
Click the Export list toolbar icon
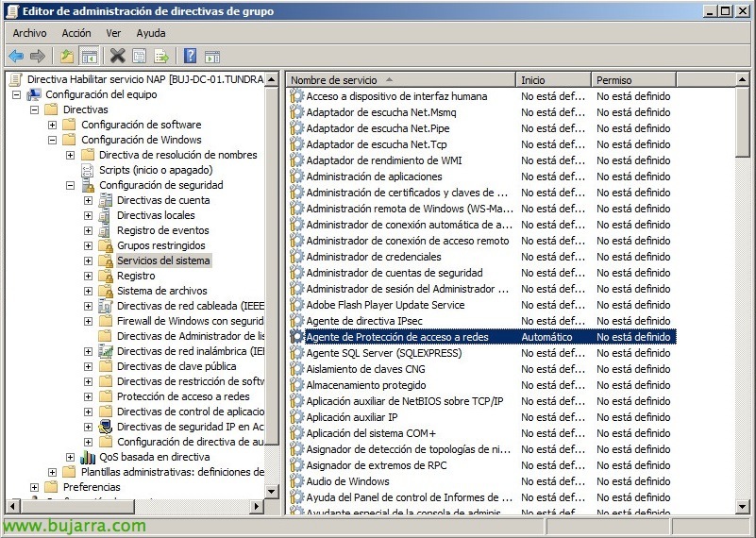(x=161, y=57)
